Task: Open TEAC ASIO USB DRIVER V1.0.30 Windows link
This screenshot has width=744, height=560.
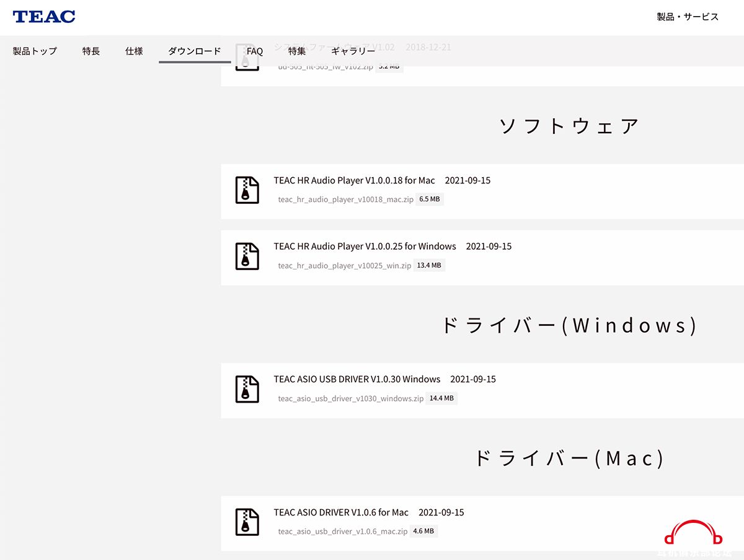Action: 357,379
